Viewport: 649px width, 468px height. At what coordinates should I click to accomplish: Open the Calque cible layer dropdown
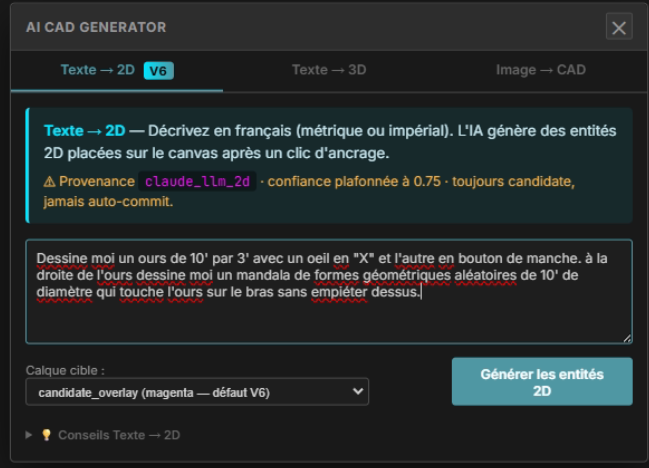pyautogui.click(x=197, y=392)
